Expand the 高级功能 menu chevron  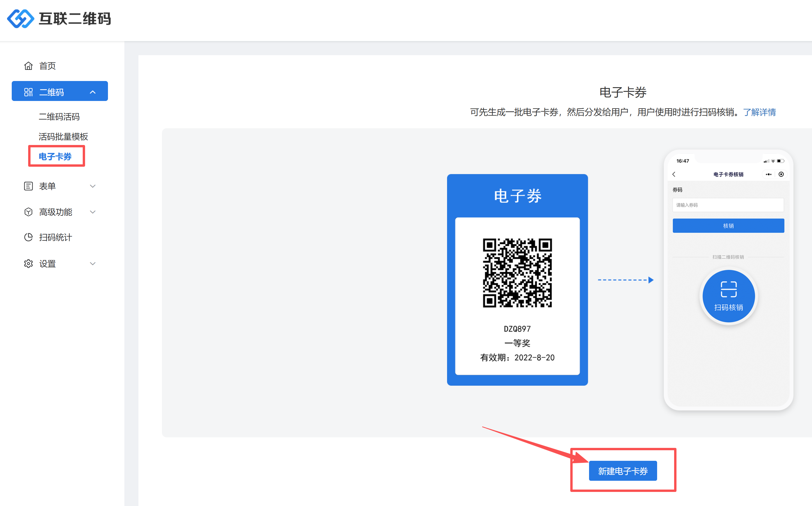93,212
